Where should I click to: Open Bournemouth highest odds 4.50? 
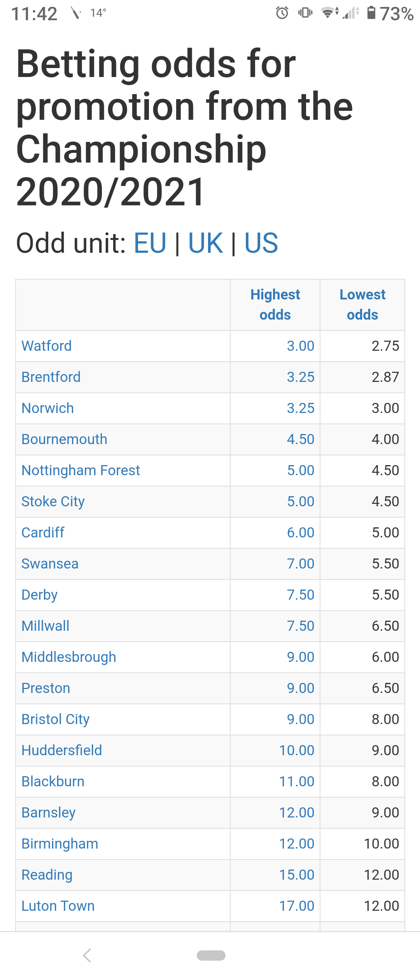301,439
